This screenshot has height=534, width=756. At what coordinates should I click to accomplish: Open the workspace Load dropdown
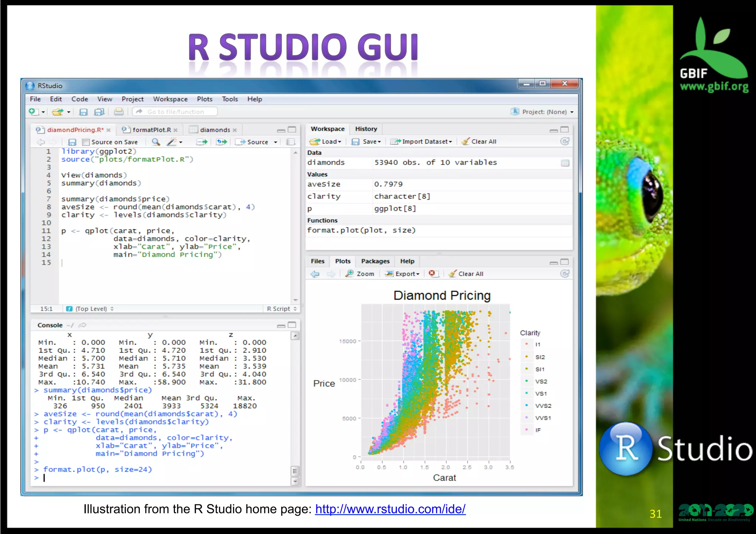[326, 141]
